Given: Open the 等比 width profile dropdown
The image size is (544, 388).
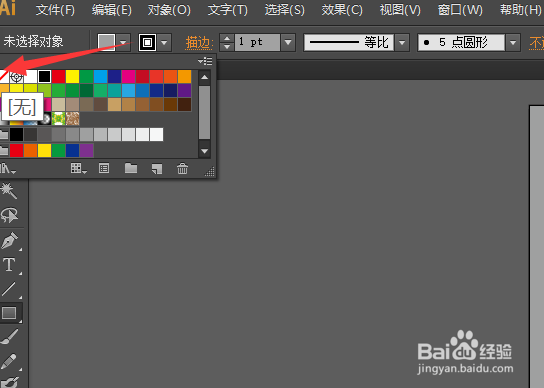Looking at the screenshot, I should (402, 42).
